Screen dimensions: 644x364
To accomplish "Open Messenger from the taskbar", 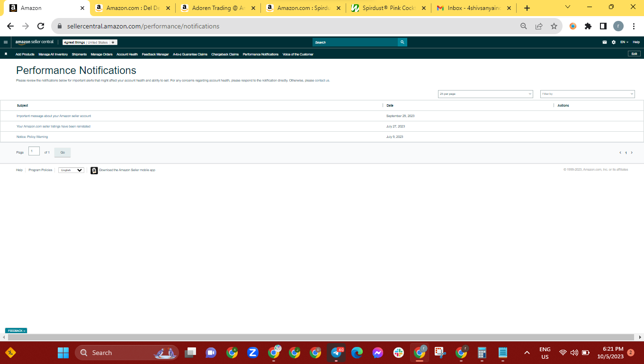I will coord(377,353).
